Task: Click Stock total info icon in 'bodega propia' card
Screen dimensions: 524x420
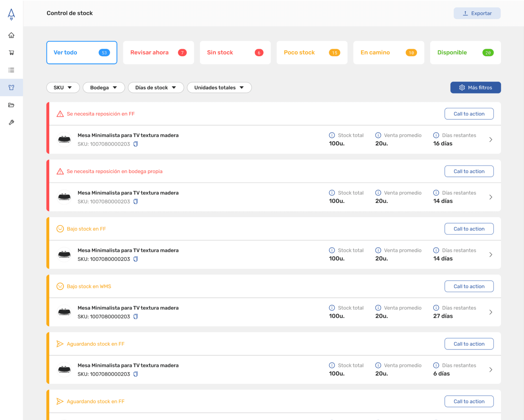Action: pyautogui.click(x=332, y=193)
